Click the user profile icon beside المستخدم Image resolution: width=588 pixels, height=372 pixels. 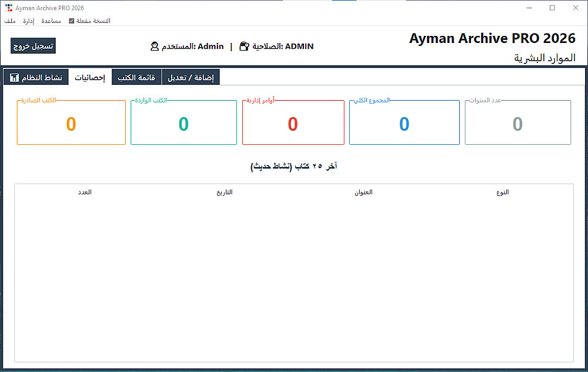click(155, 46)
